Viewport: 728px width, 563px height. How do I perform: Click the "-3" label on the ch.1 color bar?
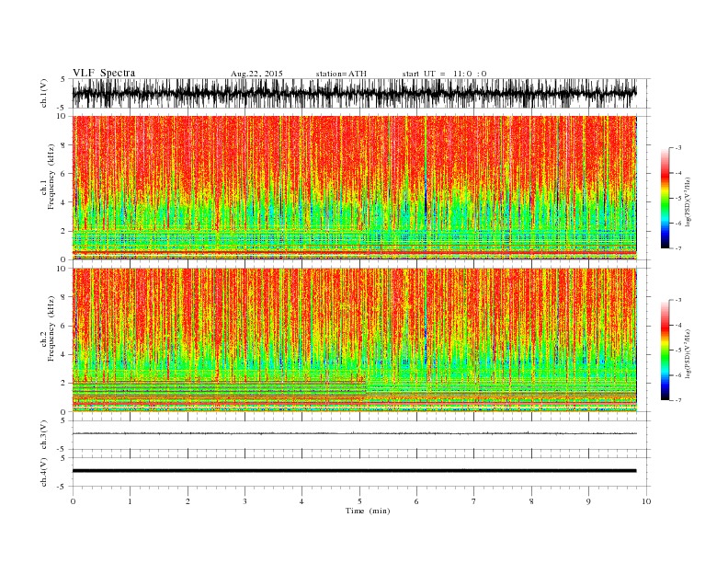click(x=678, y=148)
